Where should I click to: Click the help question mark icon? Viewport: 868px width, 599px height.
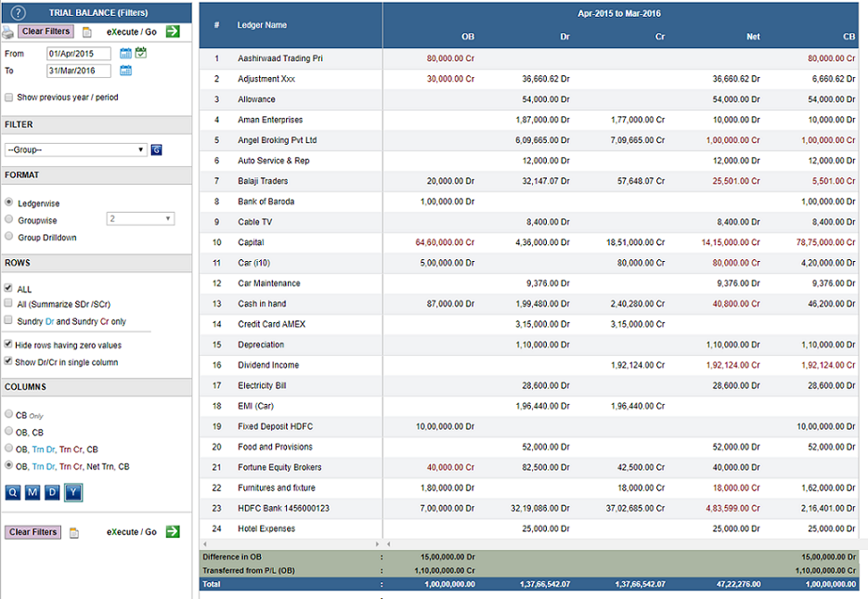pyautogui.click(x=18, y=13)
